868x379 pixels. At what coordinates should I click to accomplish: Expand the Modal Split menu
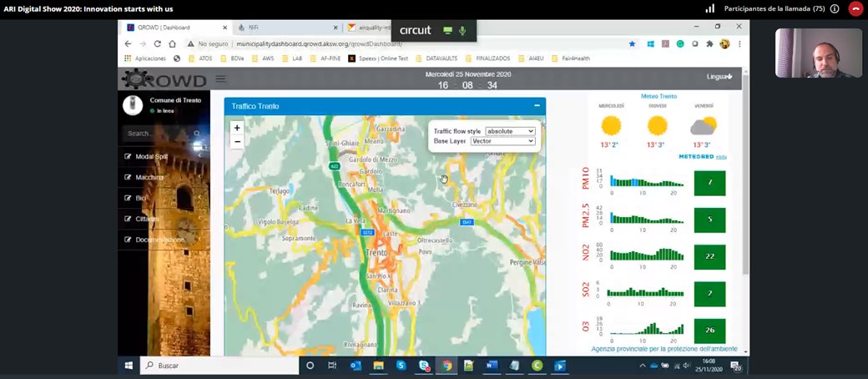point(164,157)
